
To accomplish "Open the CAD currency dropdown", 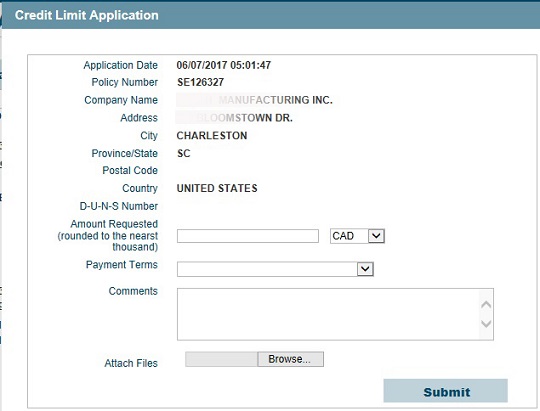I will pos(357,236).
